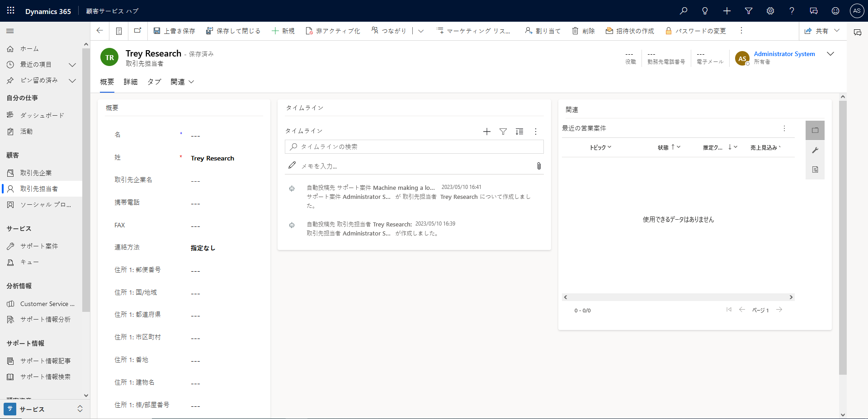
Task: Open the chat panel icon in the top bar
Action: [814, 11]
